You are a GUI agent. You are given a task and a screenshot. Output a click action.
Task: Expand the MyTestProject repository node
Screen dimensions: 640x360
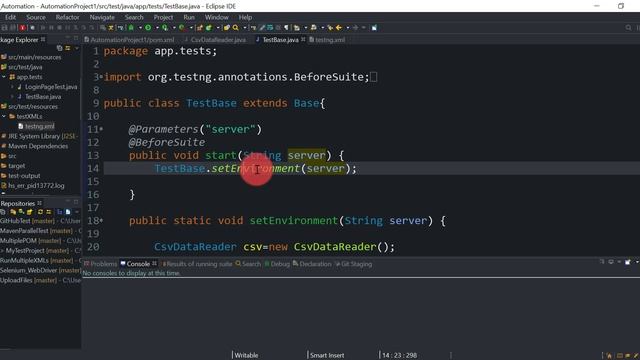(2, 251)
